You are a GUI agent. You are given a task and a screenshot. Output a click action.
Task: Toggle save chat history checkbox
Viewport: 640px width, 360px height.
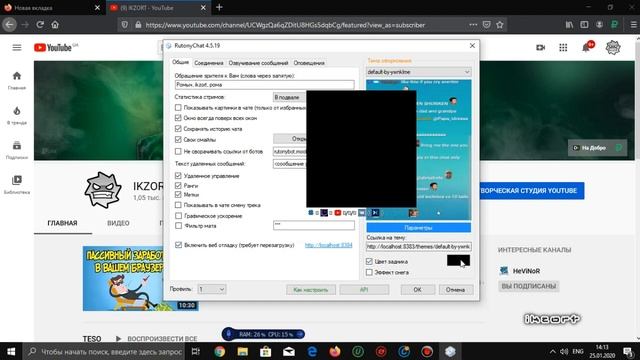(178, 129)
